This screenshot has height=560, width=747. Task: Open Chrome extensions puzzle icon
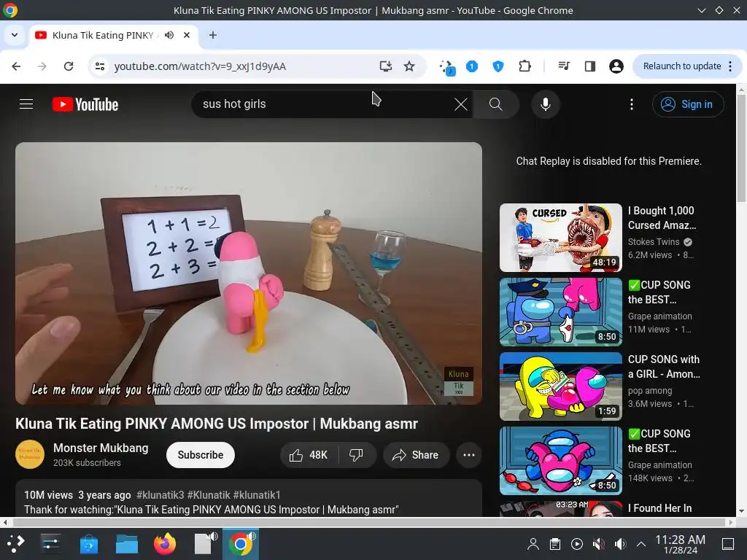525,66
